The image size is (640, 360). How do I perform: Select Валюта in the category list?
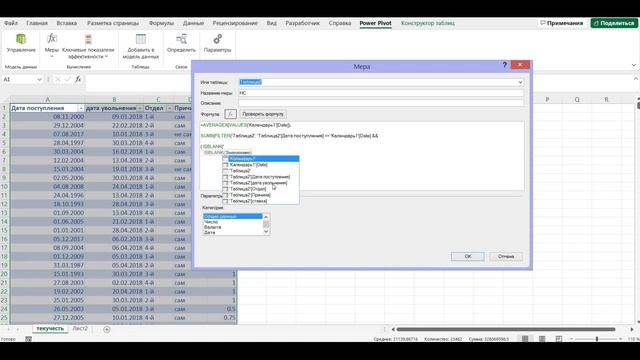(x=232, y=227)
